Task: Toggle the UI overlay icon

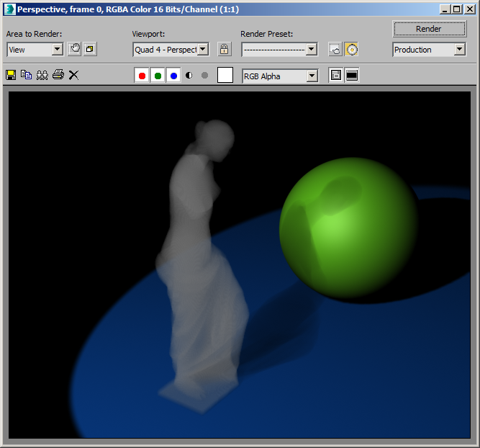Action: pos(336,75)
